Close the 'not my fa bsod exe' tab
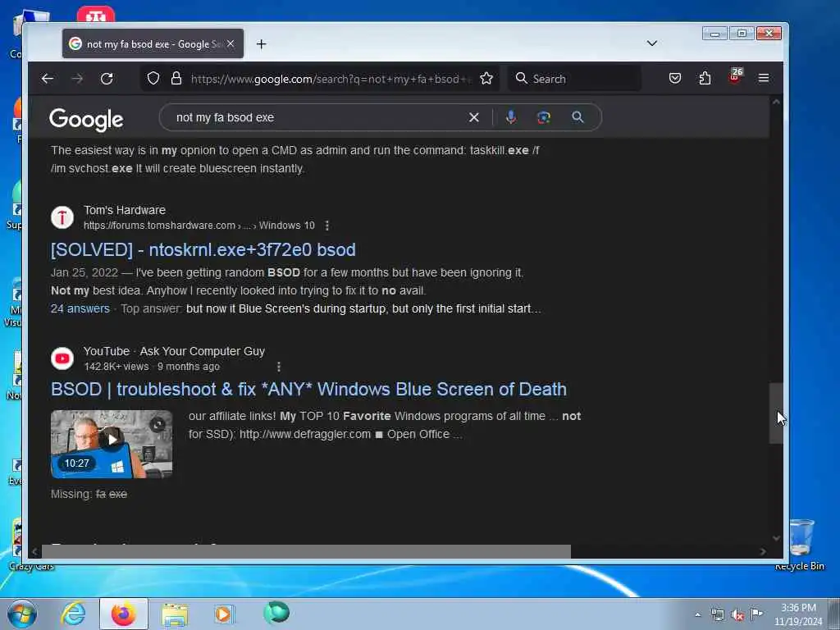840x630 pixels. [x=231, y=43]
